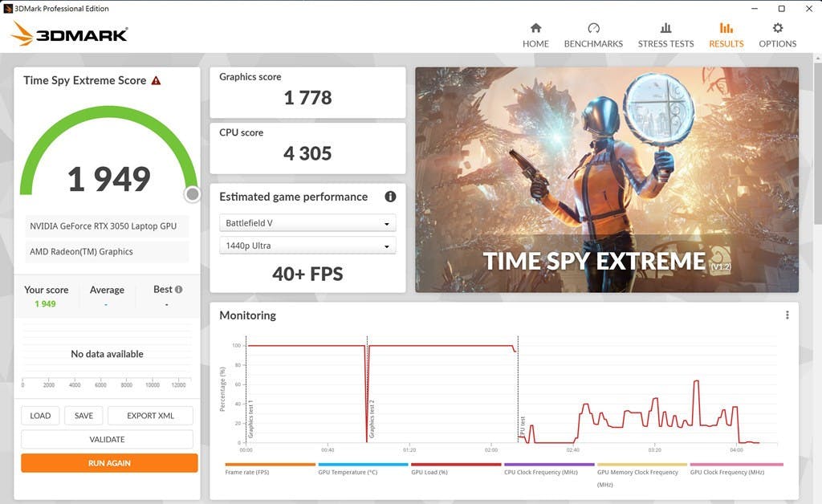Expand the Battlefield V game dropdown
822x504 pixels.
(x=307, y=223)
